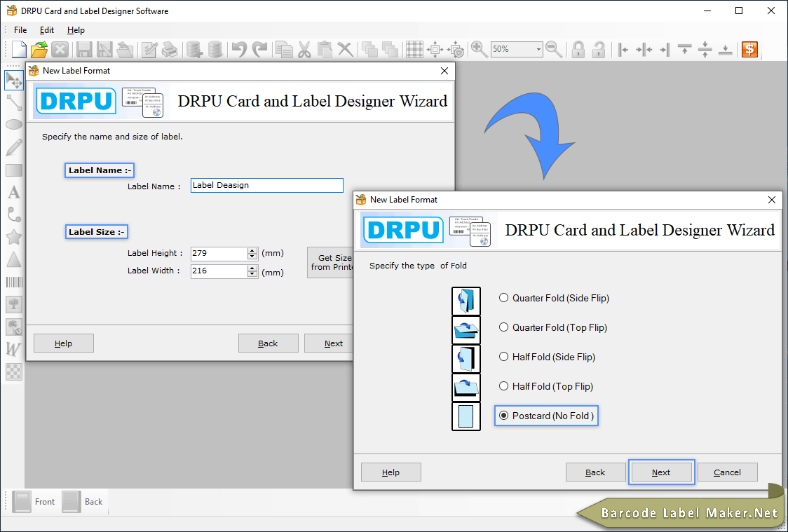Select the Ellipse shape tool
This screenshot has width=788, height=532.
(14, 125)
